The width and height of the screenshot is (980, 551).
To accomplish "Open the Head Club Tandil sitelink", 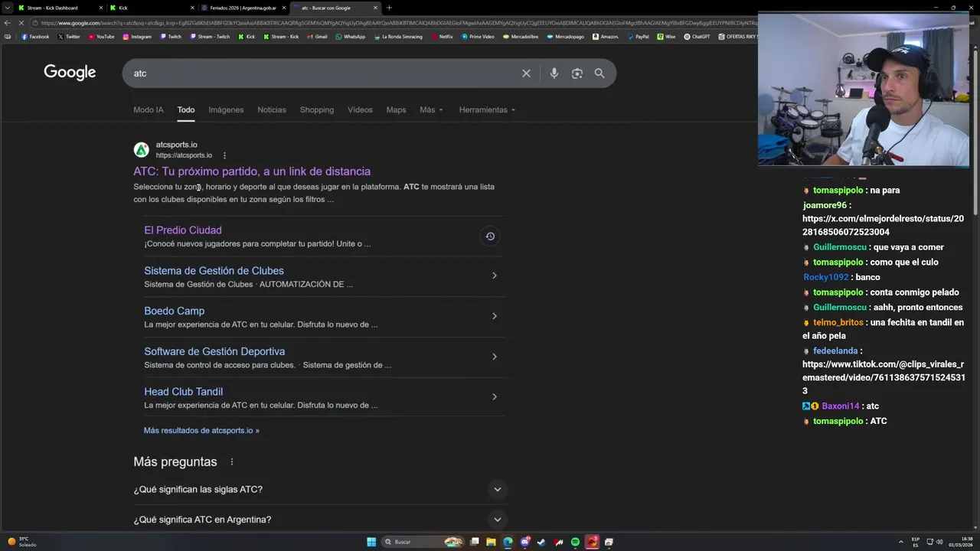I will click(x=184, y=392).
